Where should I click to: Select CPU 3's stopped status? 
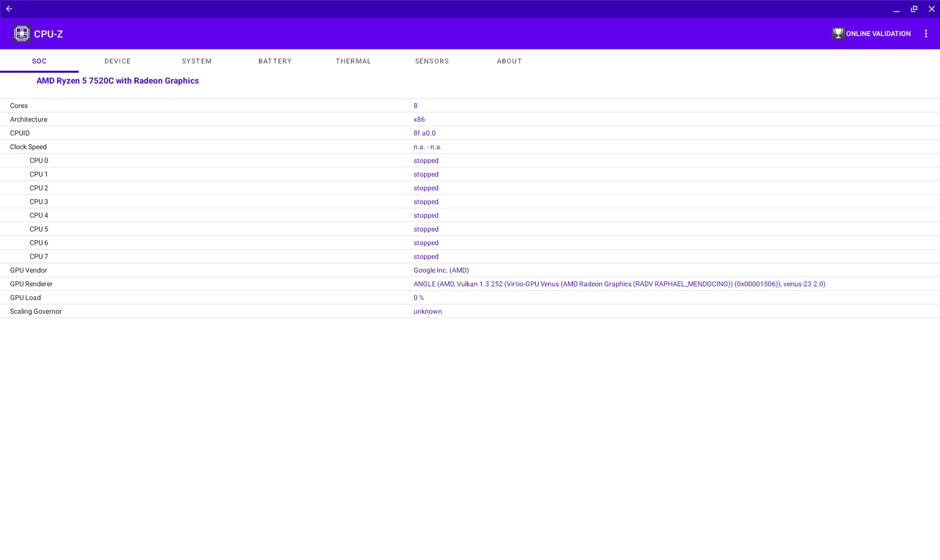point(426,202)
